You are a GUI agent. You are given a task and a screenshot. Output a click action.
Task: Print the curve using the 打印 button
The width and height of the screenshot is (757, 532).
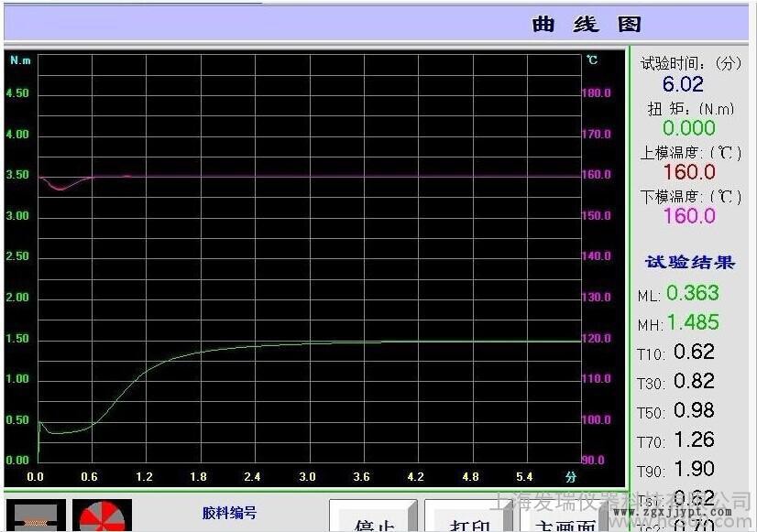click(x=468, y=516)
